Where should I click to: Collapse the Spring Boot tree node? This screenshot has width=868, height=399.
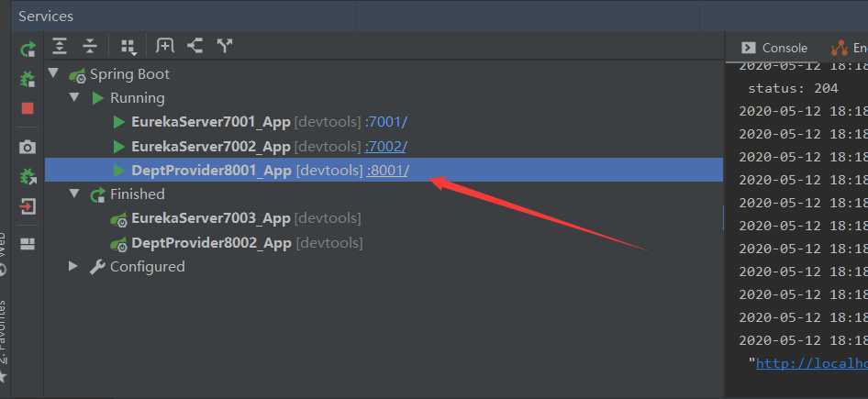53,73
